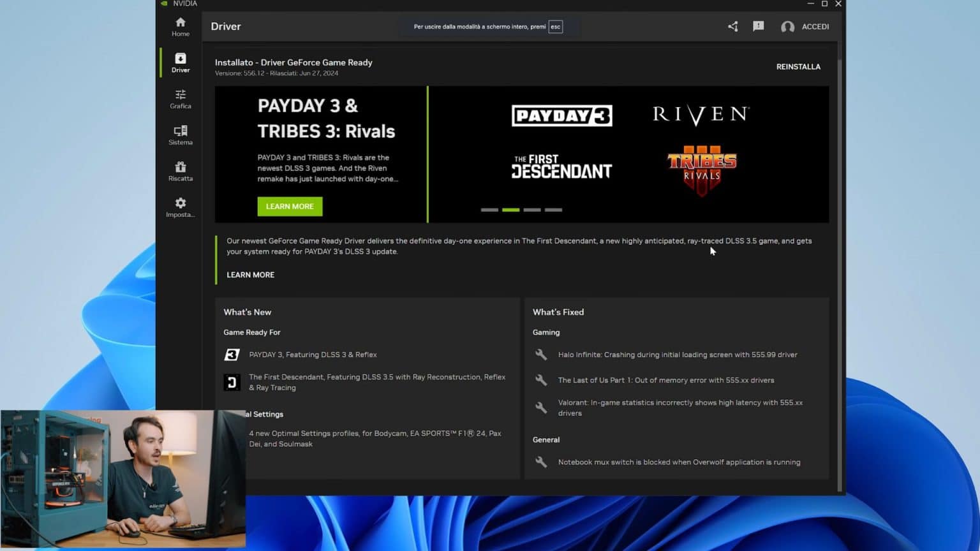Screen dimensions: 980x551
Task: Click wrench icon next to Valorant fix
Action: coord(541,408)
